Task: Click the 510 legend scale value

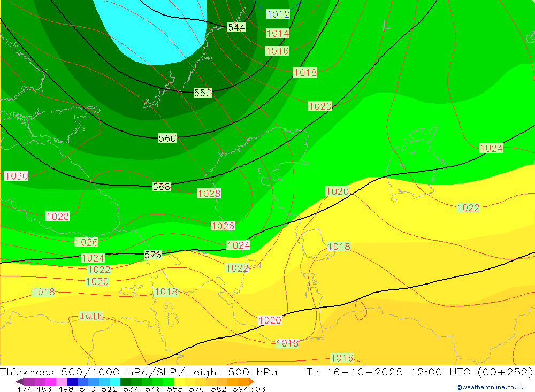Action: point(87,389)
